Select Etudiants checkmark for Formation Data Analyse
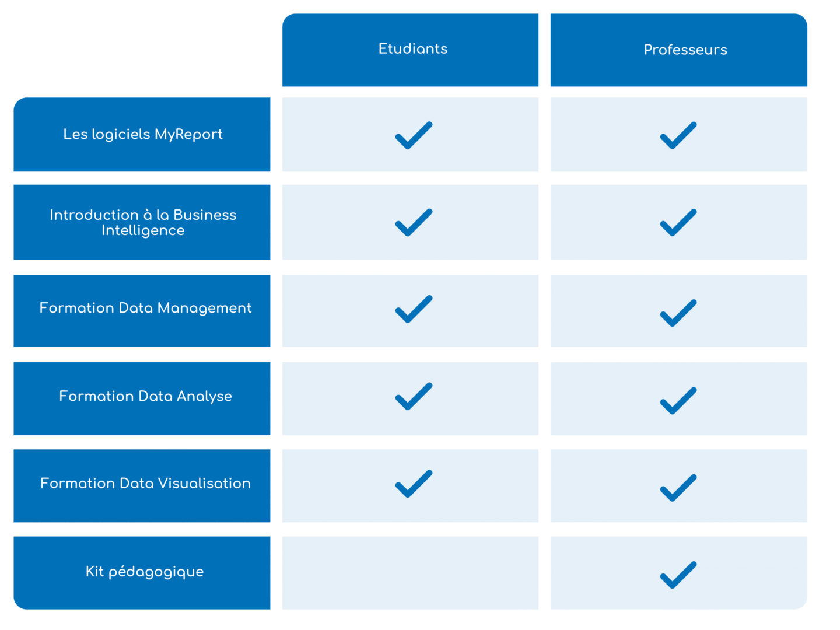 [414, 396]
